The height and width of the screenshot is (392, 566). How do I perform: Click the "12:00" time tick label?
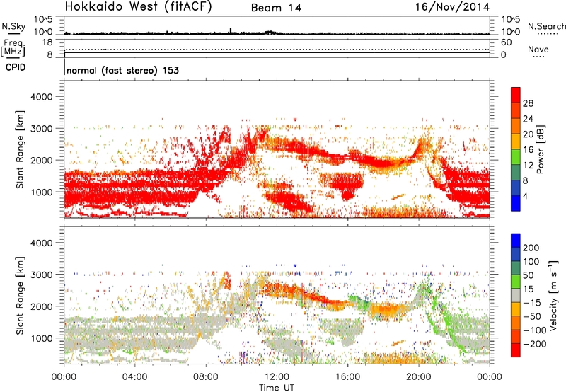pyautogui.click(x=277, y=377)
